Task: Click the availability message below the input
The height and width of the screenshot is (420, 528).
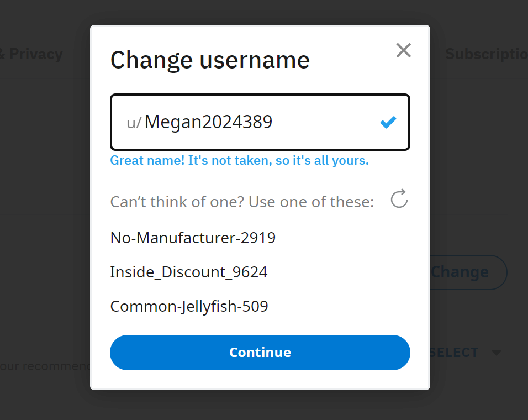Action: point(239,160)
